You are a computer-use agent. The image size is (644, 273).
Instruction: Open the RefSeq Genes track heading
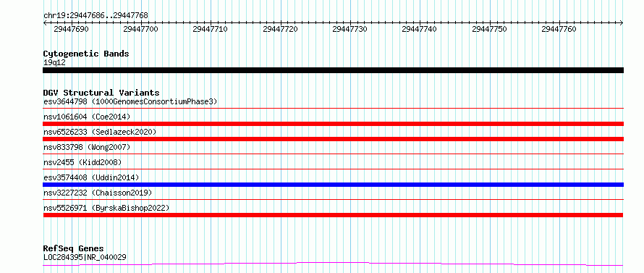(x=74, y=249)
